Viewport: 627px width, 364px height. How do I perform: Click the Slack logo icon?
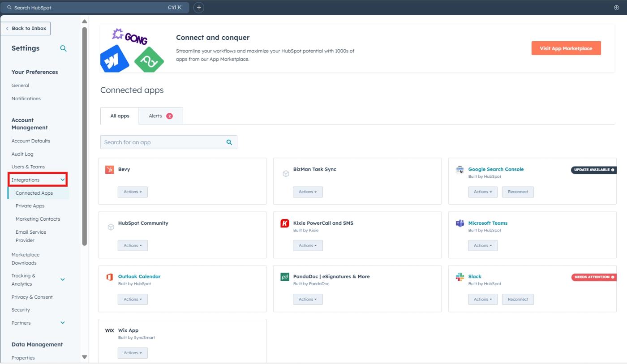click(x=460, y=277)
